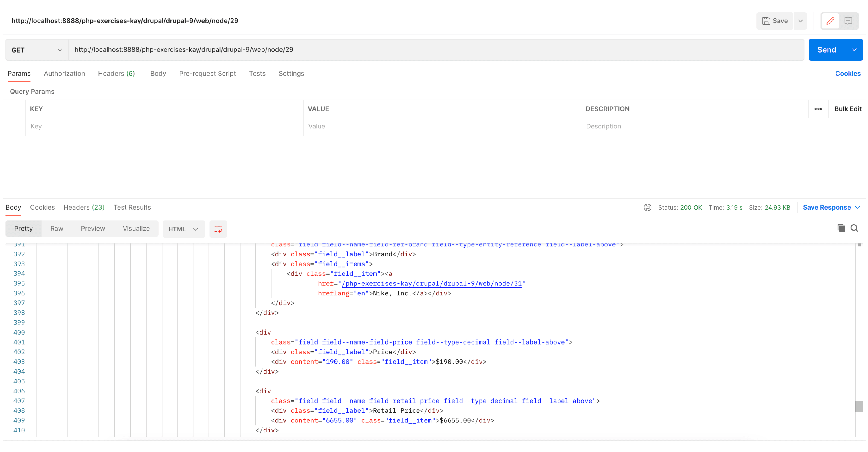Click the 200 OK status text

691,207
